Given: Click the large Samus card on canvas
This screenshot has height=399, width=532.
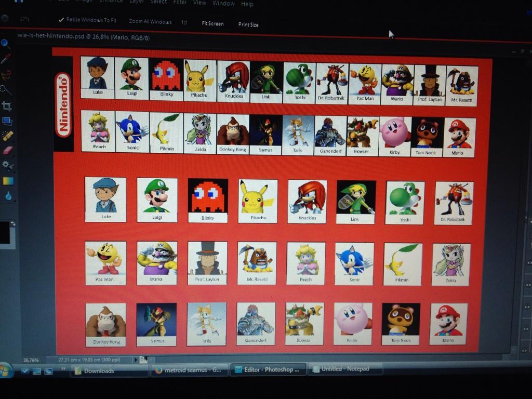Looking at the screenshot, I should [x=156, y=325].
